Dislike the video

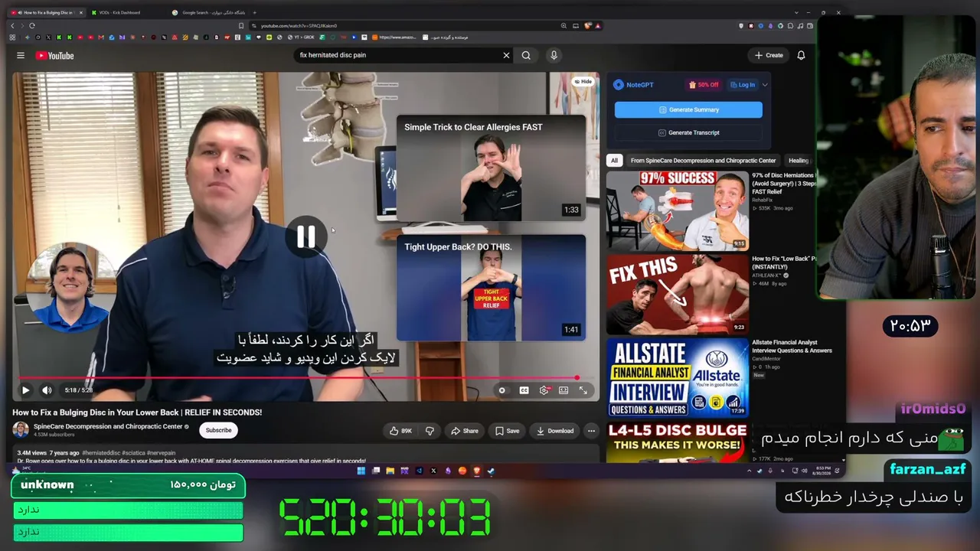[430, 431]
